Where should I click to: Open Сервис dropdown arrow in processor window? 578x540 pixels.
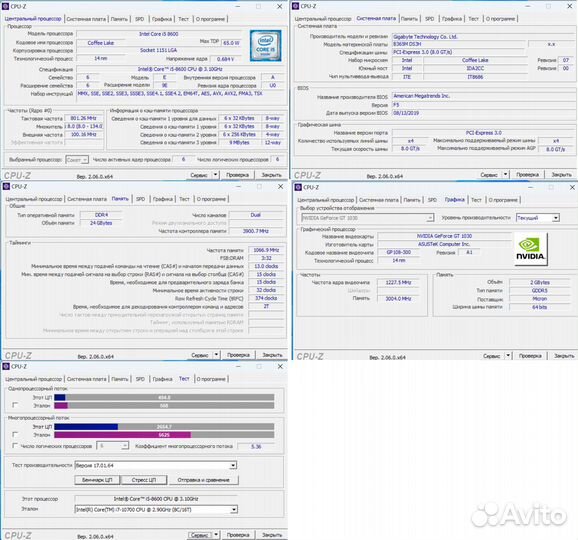tap(215, 175)
